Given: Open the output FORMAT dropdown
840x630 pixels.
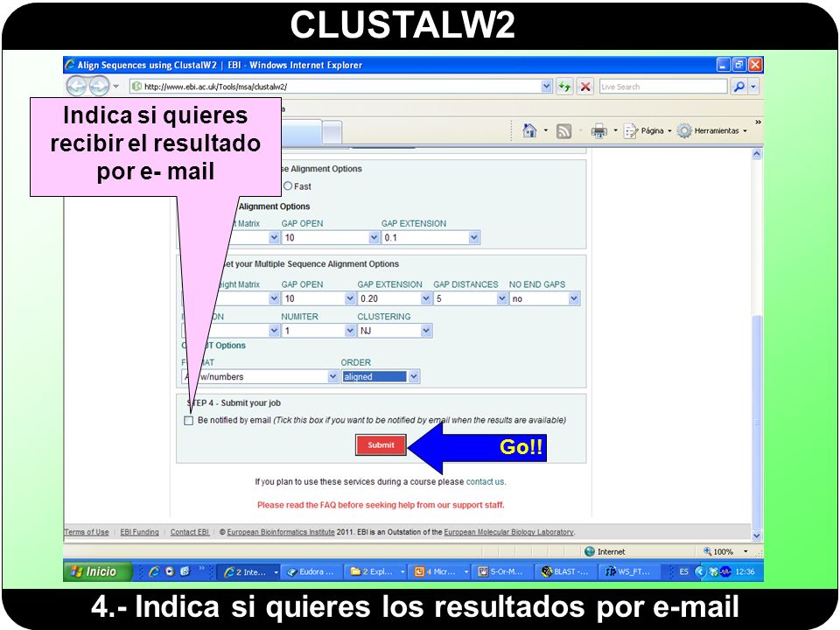Looking at the screenshot, I should (332, 376).
